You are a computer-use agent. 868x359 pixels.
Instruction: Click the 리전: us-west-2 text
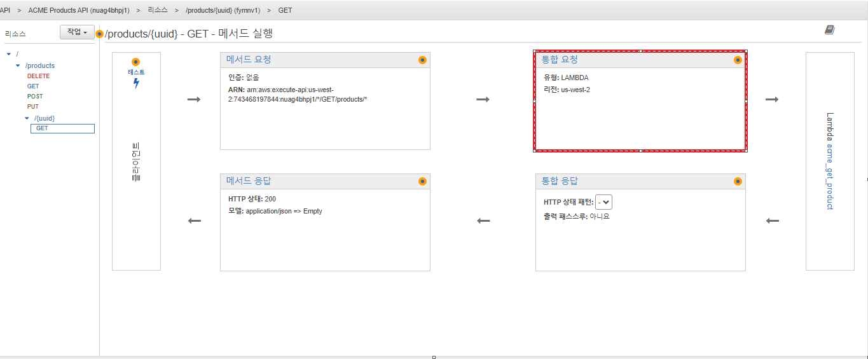point(567,90)
